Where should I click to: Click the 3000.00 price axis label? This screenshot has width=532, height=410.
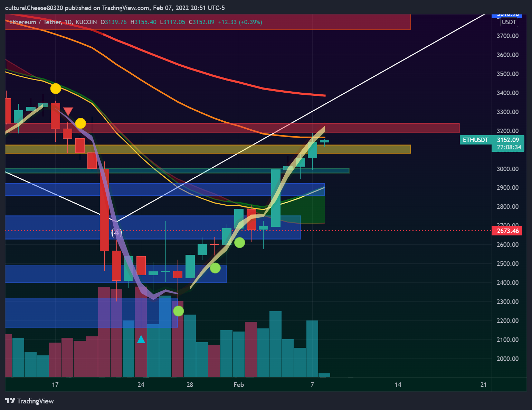507,169
